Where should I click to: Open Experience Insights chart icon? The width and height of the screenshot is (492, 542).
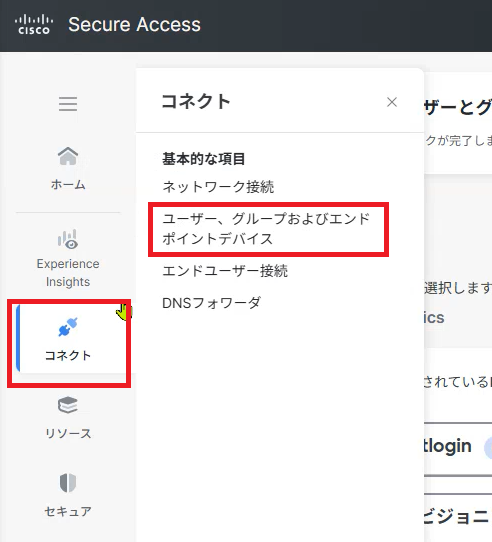[x=68, y=239]
